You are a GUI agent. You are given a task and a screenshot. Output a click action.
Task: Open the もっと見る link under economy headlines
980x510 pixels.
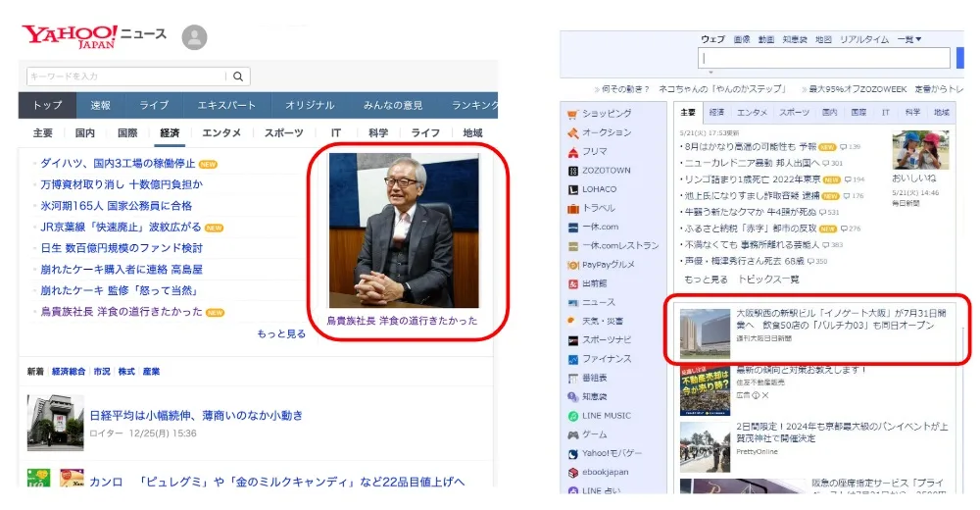(281, 333)
